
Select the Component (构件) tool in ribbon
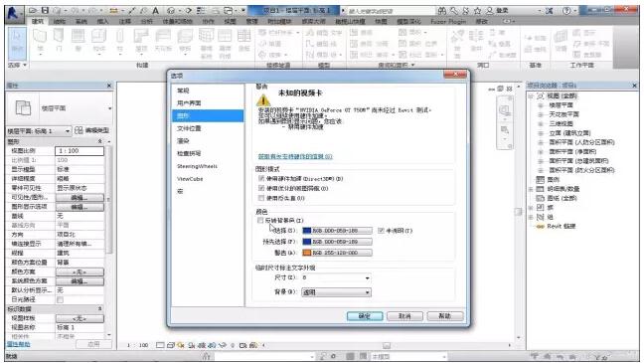coord(99,41)
